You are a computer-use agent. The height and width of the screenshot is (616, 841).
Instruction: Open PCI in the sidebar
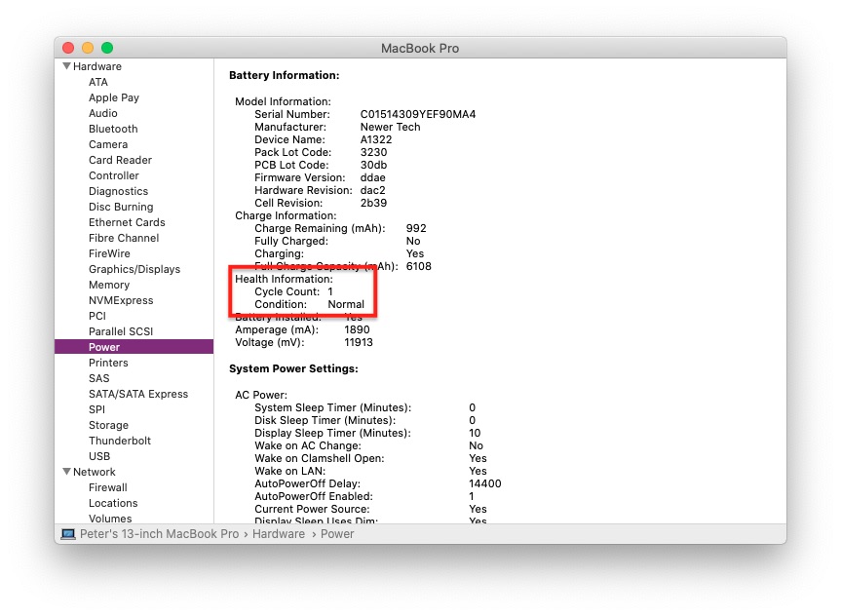click(x=97, y=316)
